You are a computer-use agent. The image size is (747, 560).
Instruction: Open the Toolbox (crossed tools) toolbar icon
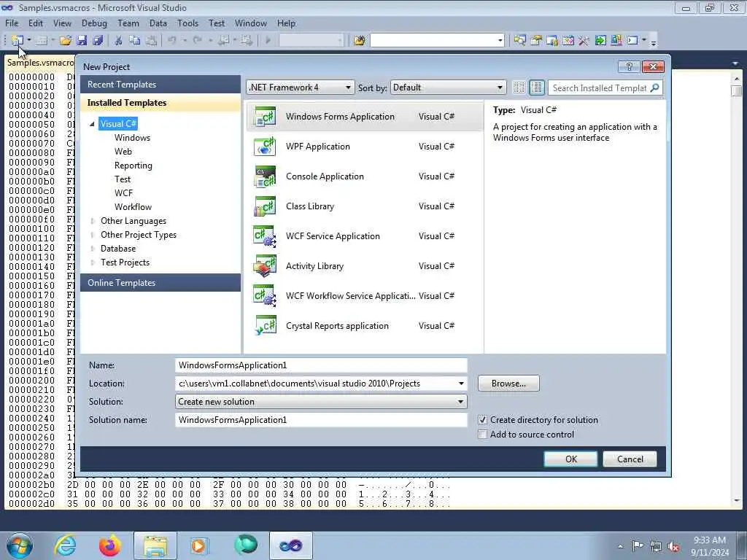click(584, 41)
